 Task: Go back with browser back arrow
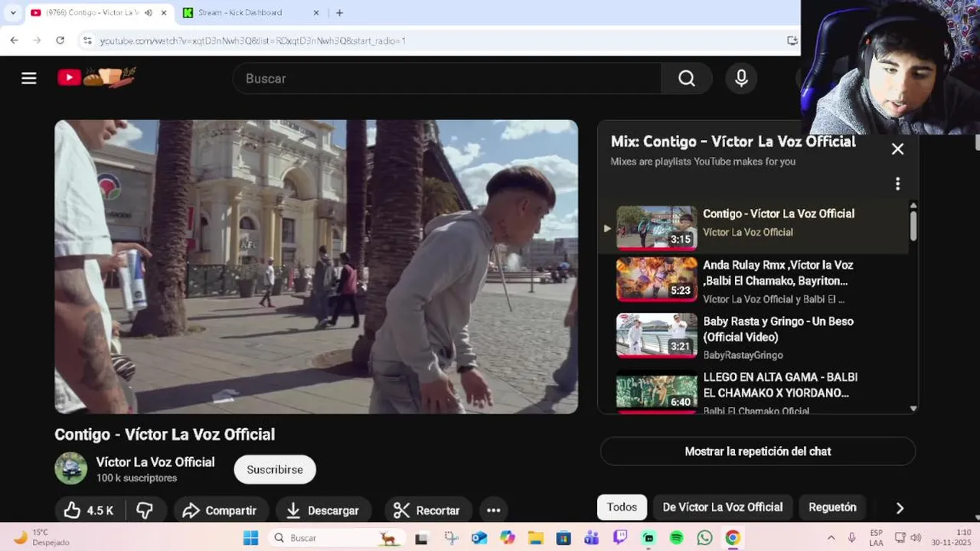[15, 41]
